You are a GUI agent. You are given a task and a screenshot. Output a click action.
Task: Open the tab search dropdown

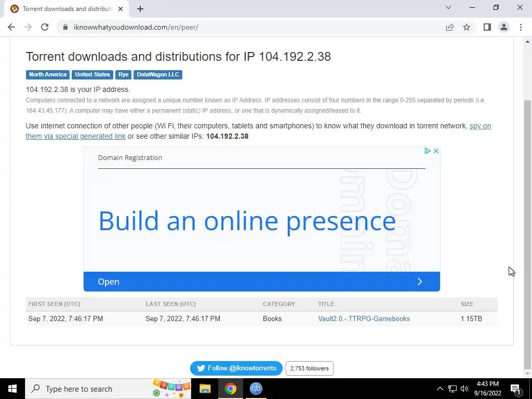point(448,7)
